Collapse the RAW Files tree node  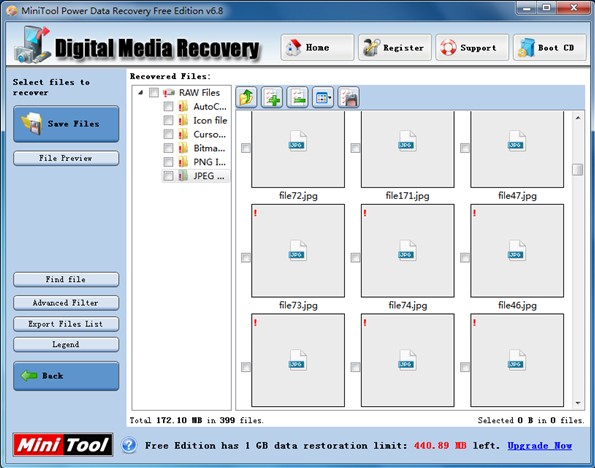coord(140,92)
